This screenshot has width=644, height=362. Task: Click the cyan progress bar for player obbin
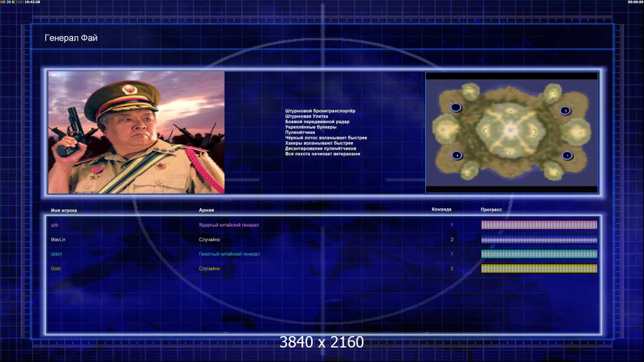pos(539,254)
